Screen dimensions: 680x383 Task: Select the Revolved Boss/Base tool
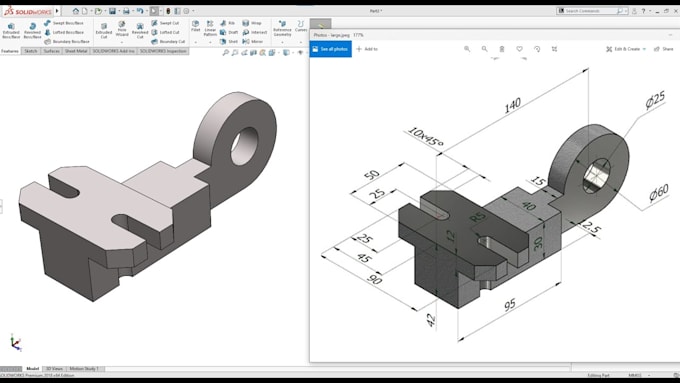32,31
